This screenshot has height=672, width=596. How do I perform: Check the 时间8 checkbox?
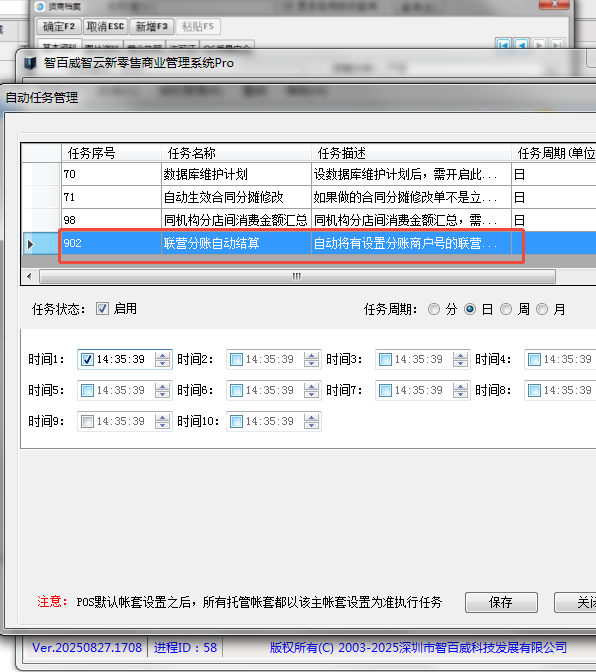[x=534, y=390]
